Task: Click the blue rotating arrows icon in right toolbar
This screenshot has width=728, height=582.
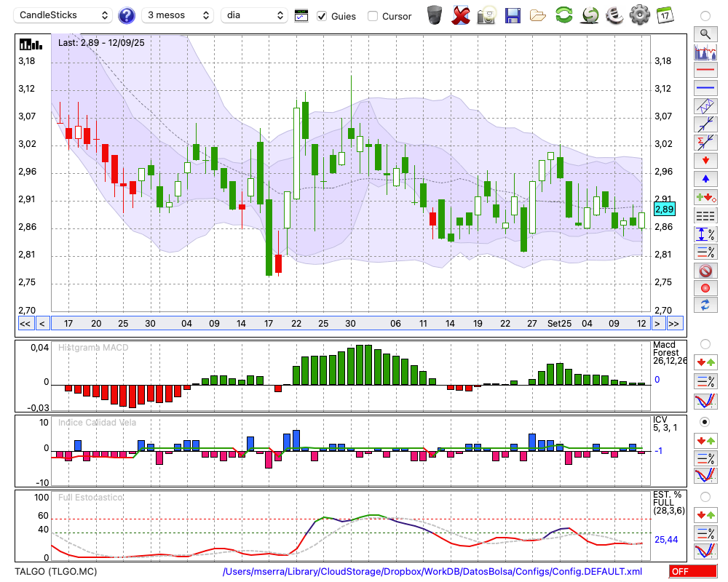Action: point(705,306)
